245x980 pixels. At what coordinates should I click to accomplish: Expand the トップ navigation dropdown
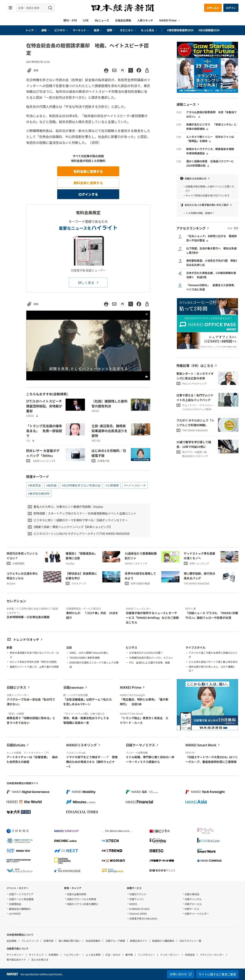pyautogui.click(x=31, y=30)
